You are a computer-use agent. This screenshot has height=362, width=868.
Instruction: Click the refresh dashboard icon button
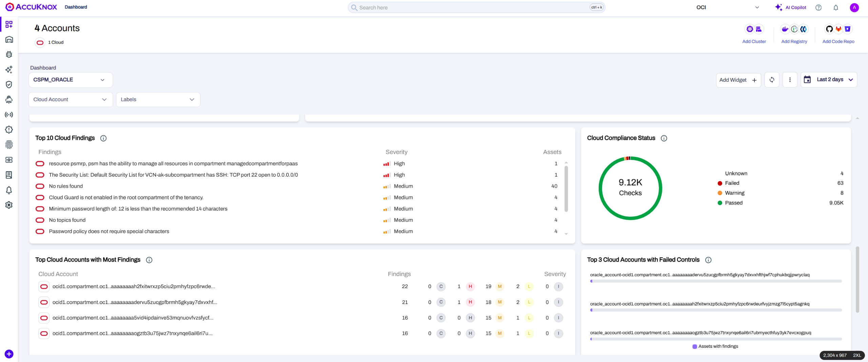coord(772,80)
